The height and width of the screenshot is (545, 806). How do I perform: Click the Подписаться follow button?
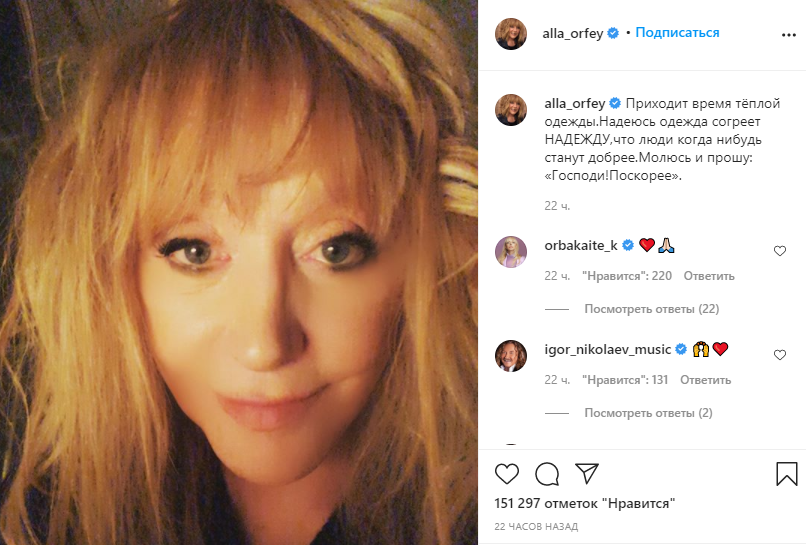click(677, 32)
